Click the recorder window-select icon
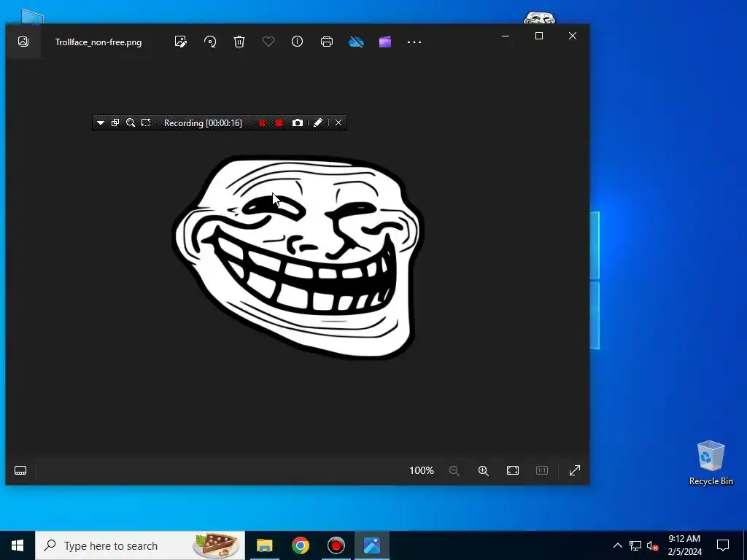 pos(115,122)
